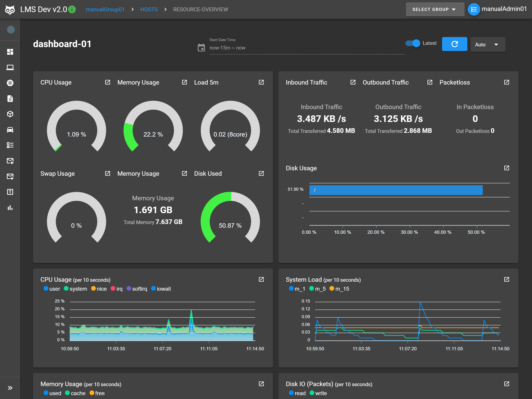Image resolution: width=532 pixels, height=399 pixels.
Task: Toggle the Latest switch off
Action: [413, 43]
